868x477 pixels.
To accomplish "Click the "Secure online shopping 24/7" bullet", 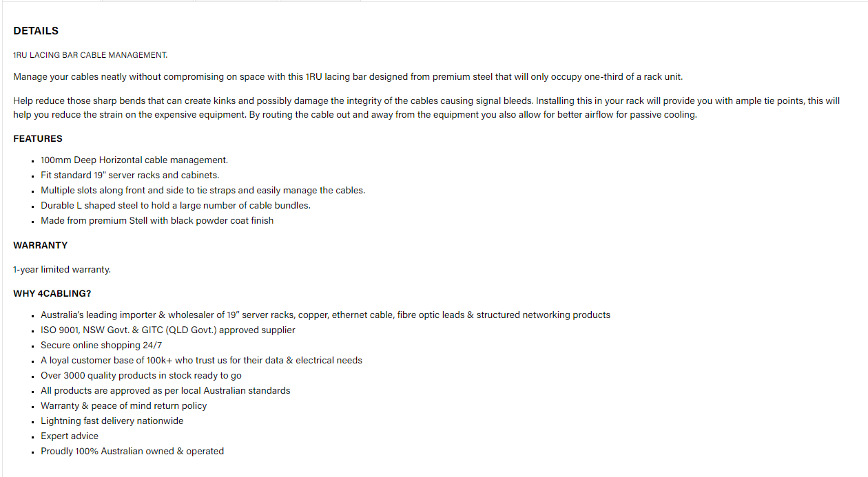I will point(101,345).
